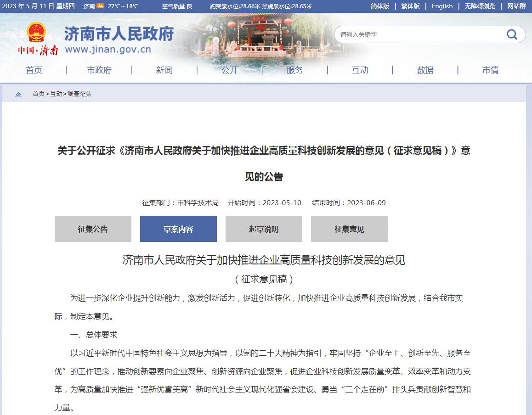
Task: Select the 服务 navigation item
Action: click(294, 70)
